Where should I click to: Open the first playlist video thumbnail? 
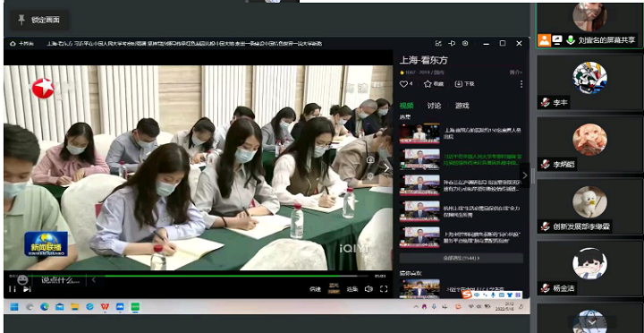419,133
